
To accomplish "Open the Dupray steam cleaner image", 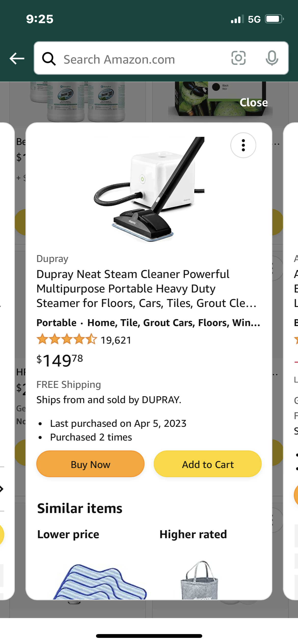I will pos(149,189).
